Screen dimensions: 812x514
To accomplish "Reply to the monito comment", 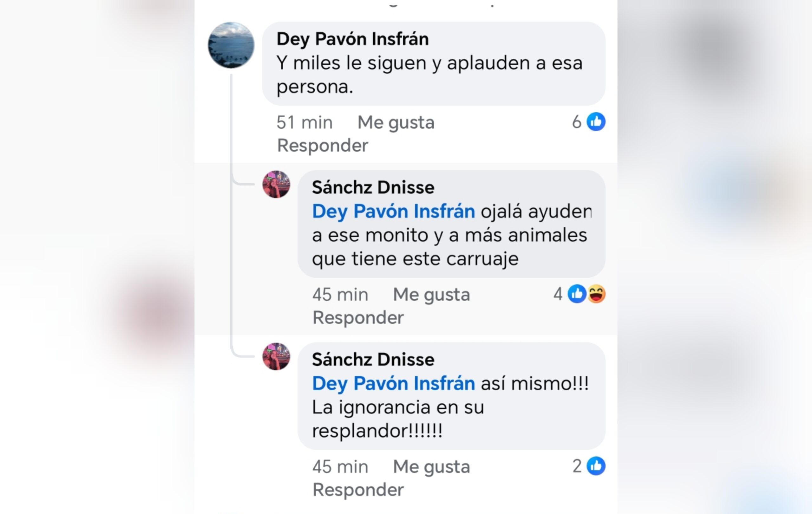I will (x=358, y=317).
